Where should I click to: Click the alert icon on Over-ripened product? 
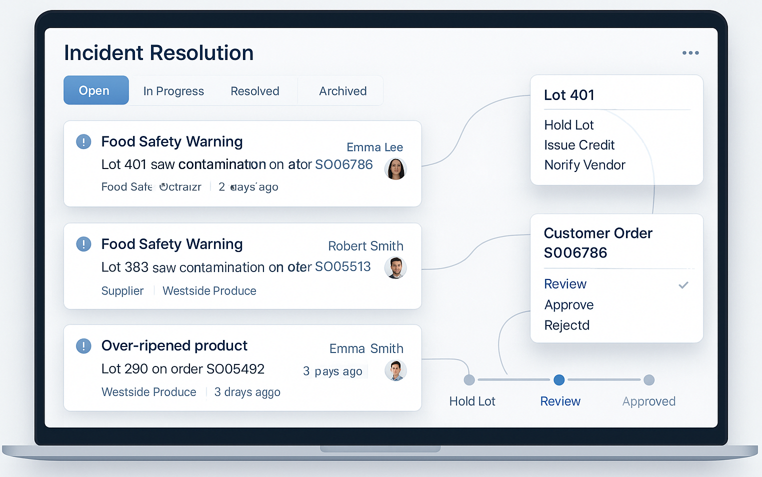click(x=84, y=346)
